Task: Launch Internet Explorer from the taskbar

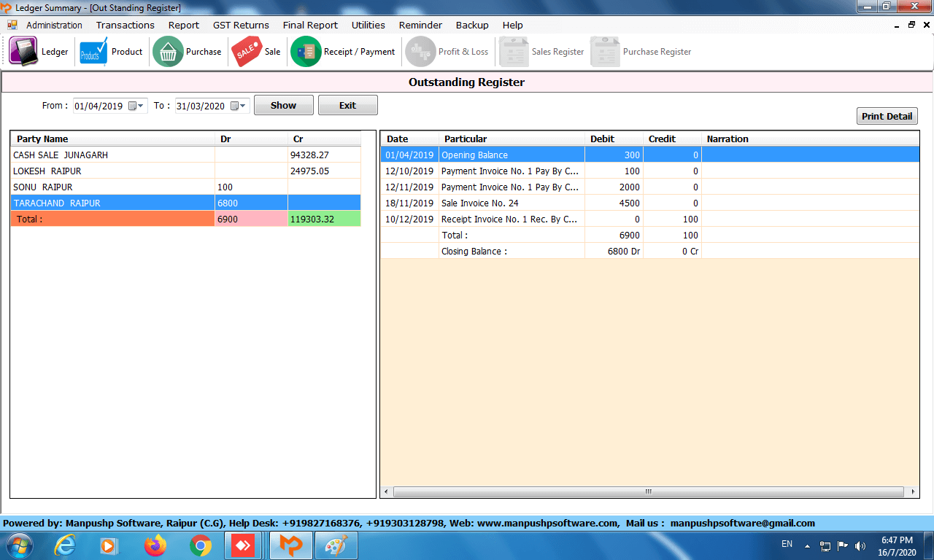Action: pyautogui.click(x=66, y=545)
